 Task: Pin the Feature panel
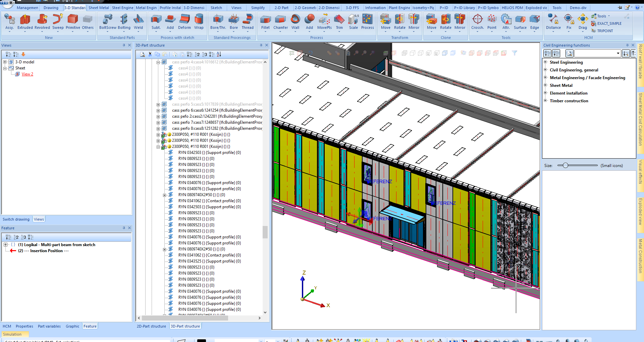point(124,228)
